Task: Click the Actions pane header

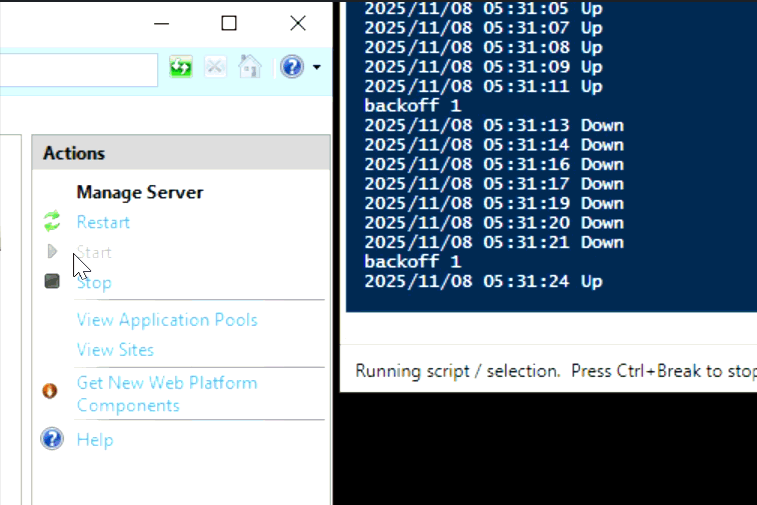Action: [x=180, y=153]
